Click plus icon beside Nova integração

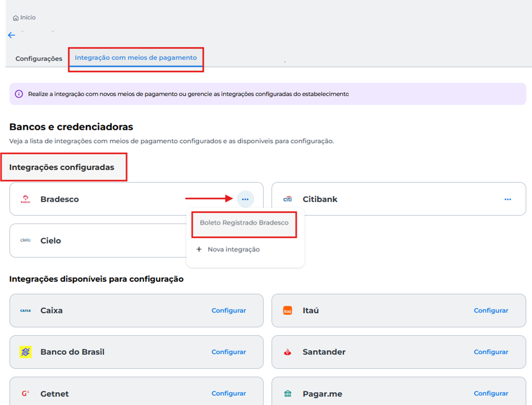[199, 249]
